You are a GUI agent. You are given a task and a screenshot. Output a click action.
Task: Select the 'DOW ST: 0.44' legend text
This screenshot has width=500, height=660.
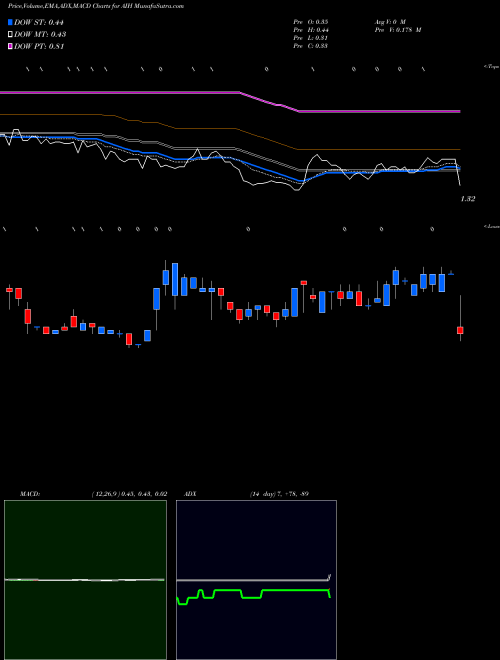[39, 22]
